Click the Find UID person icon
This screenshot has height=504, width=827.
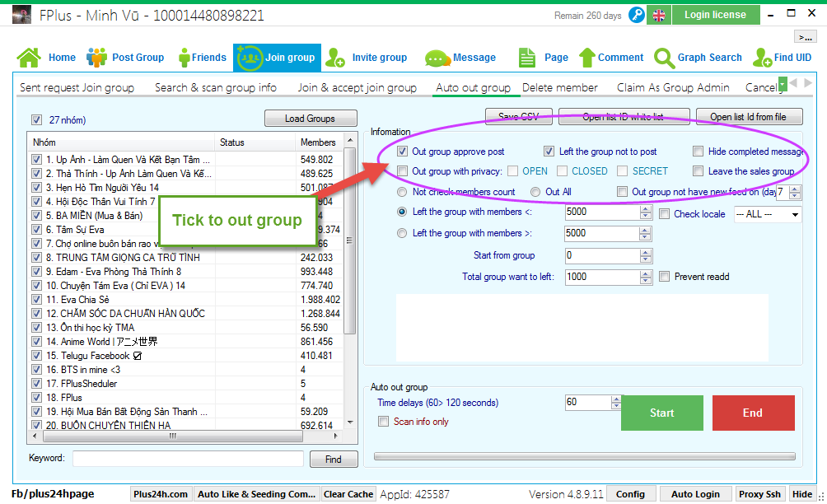click(x=762, y=58)
